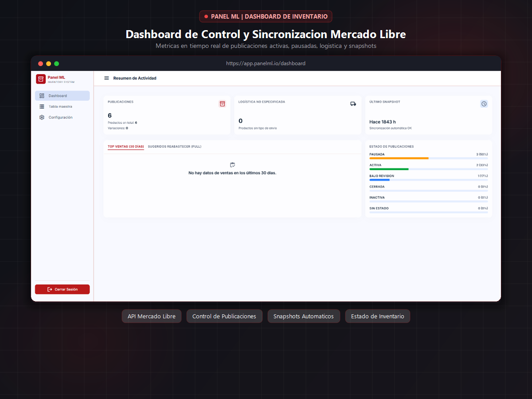The height and width of the screenshot is (399, 532).
Task: Click the yellow window minimize dot
Action: click(x=49, y=63)
